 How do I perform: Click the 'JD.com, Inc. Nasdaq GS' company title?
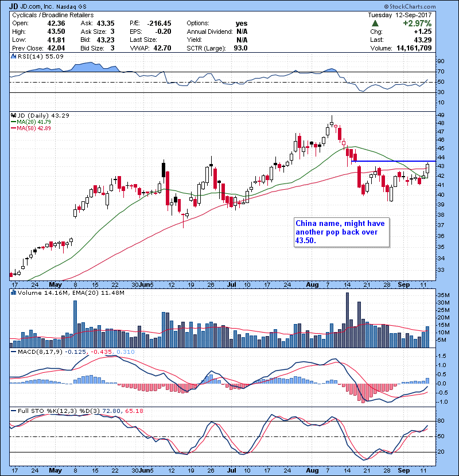53,6
